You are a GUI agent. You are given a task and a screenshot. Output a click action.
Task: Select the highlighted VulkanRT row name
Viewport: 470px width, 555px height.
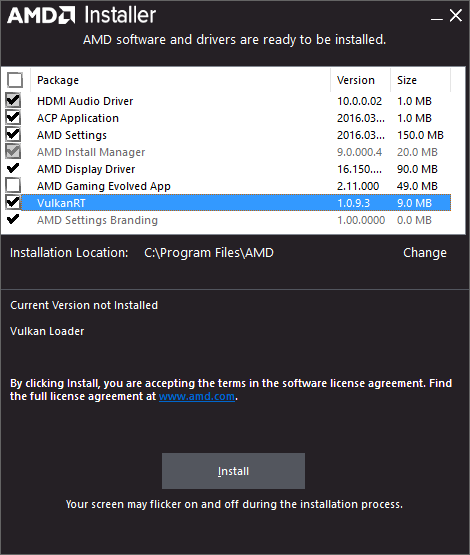pyautogui.click(x=61, y=203)
